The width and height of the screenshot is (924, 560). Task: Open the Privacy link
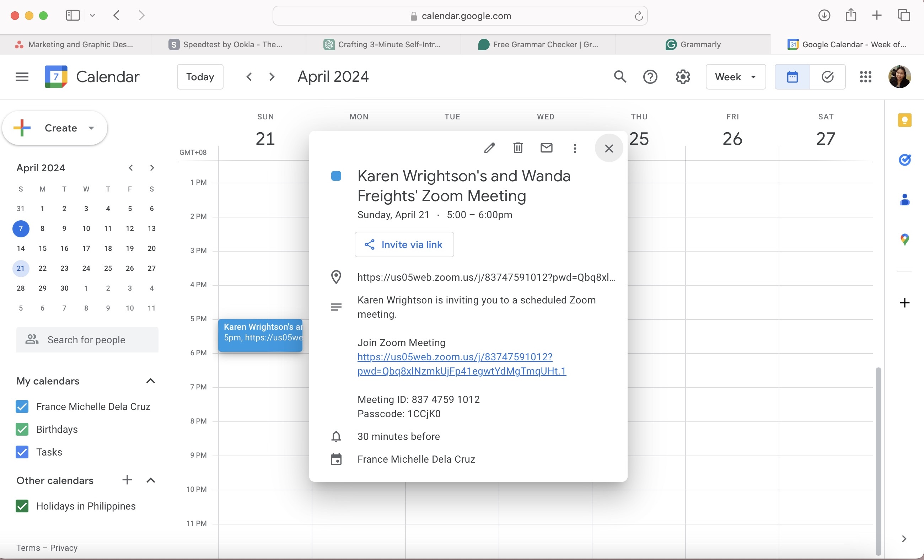tap(64, 548)
